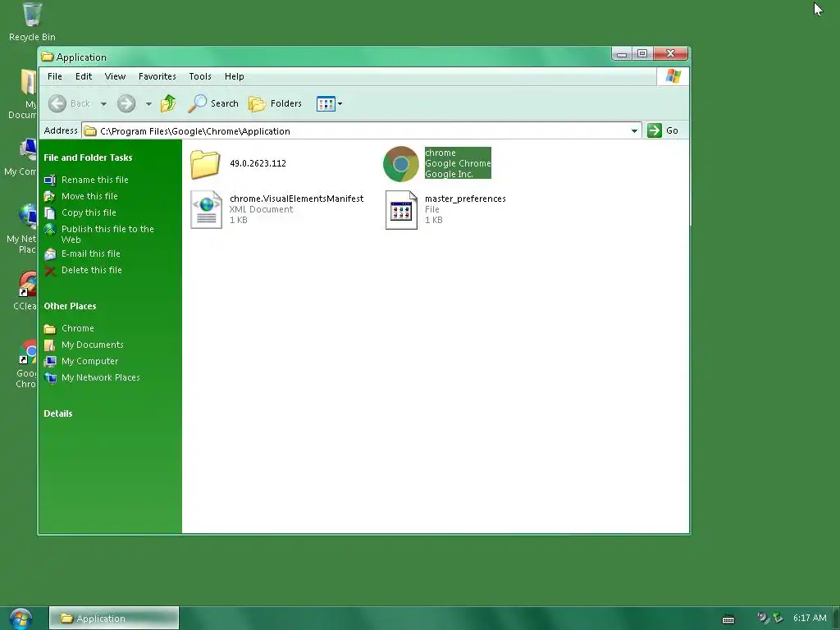The image size is (840, 630).
Task: Select the 49.0.2623.112 folder icon
Action: coord(205,164)
